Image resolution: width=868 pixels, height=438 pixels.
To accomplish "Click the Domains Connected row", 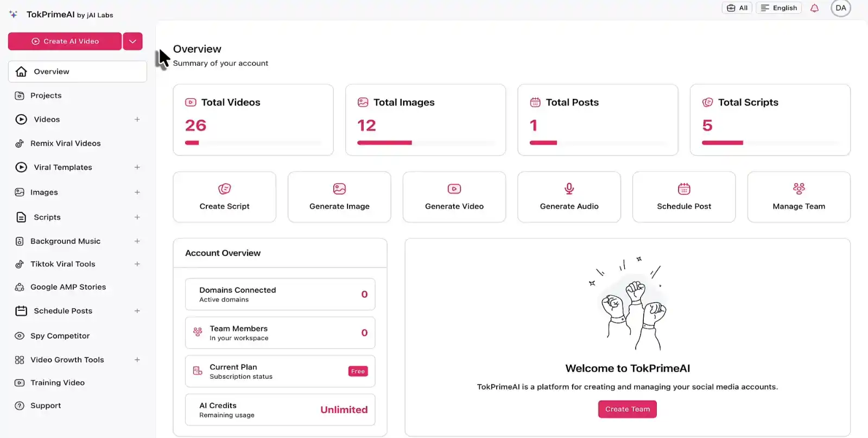I will 280,294.
